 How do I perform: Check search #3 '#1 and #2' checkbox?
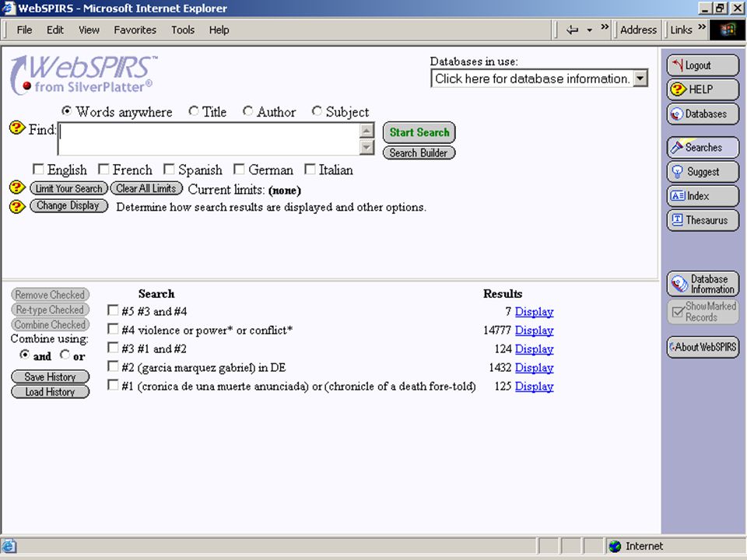click(x=113, y=348)
